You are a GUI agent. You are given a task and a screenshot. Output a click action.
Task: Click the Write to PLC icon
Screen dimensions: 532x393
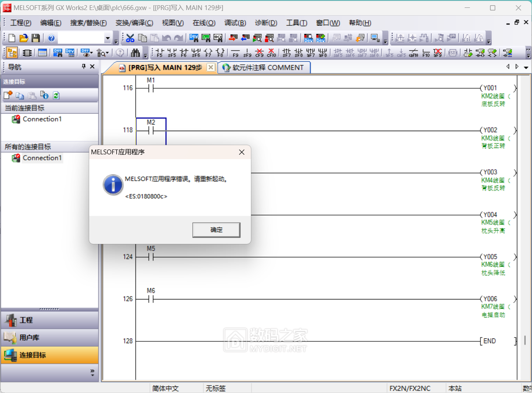pos(233,38)
